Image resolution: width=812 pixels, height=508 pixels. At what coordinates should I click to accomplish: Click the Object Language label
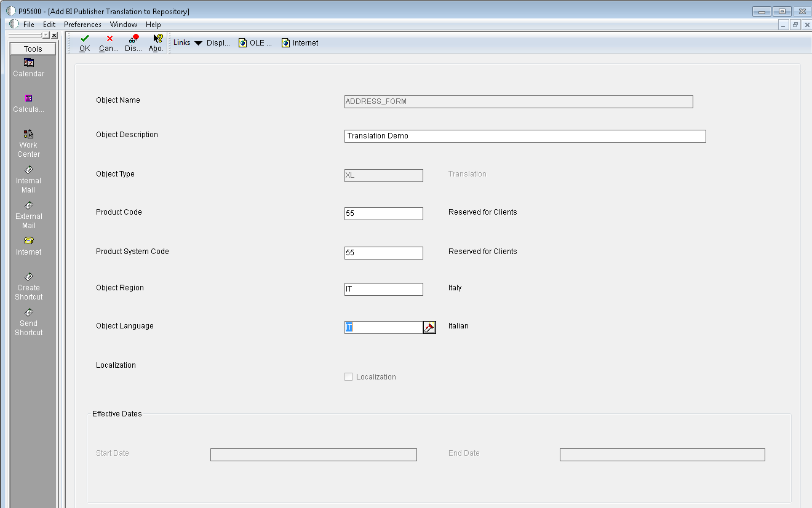pyautogui.click(x=125, y=326)
